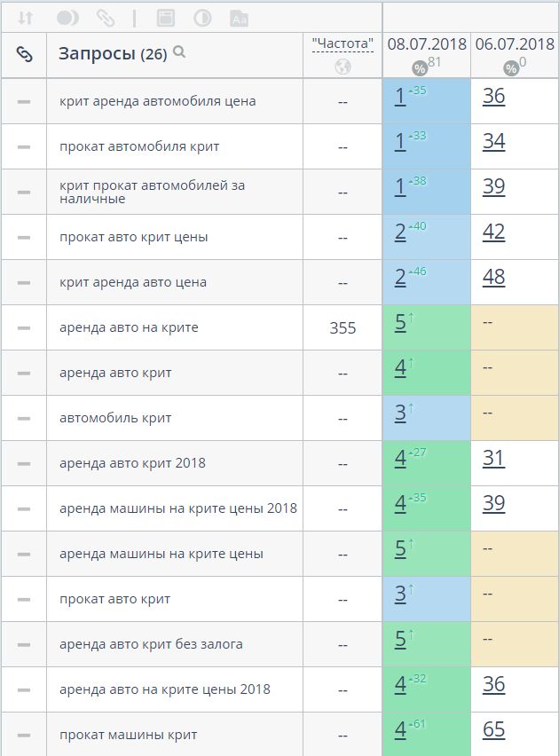
Task: Click percent badge under 06.07.2018
Action: coord(511,68)
